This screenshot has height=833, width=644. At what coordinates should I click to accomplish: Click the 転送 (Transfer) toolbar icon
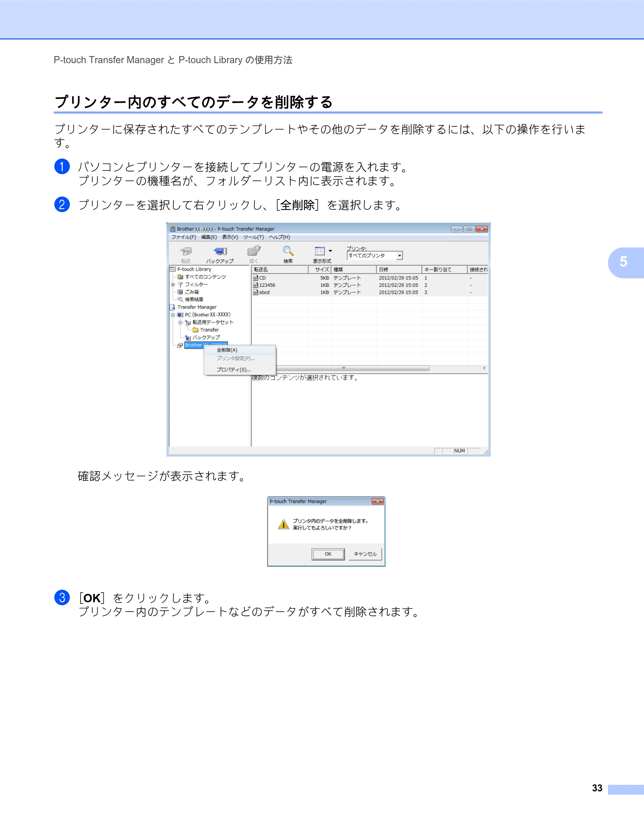point(185,251)
